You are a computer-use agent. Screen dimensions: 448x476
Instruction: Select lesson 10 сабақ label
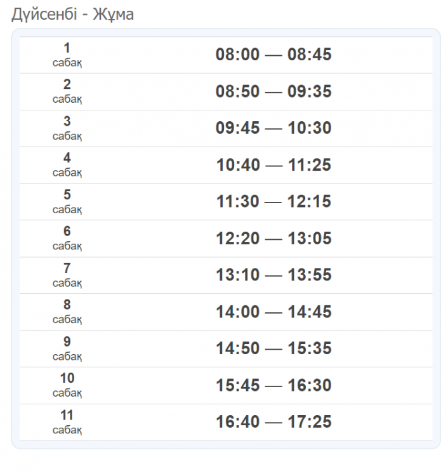click(x=67, y=385)
